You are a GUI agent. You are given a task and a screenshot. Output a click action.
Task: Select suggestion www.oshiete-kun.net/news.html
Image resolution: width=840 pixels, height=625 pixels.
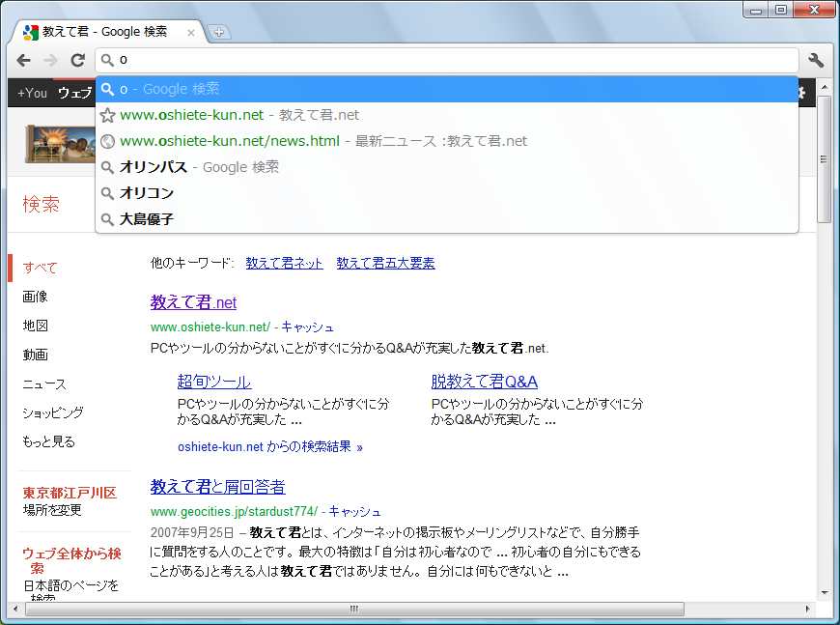coord(447,141)
